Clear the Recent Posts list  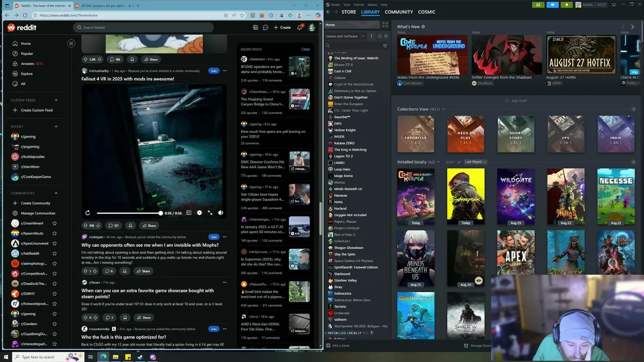point(305,49)
